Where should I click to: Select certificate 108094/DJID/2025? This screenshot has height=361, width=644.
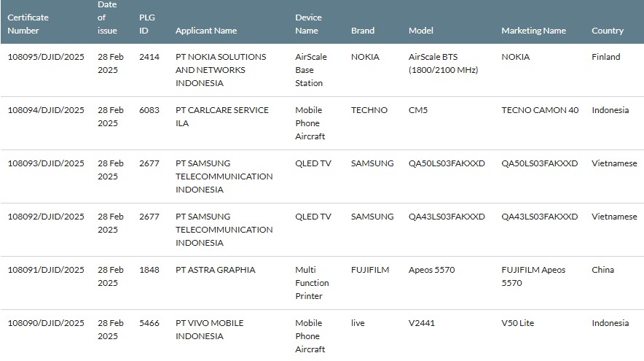coord(46,110)
